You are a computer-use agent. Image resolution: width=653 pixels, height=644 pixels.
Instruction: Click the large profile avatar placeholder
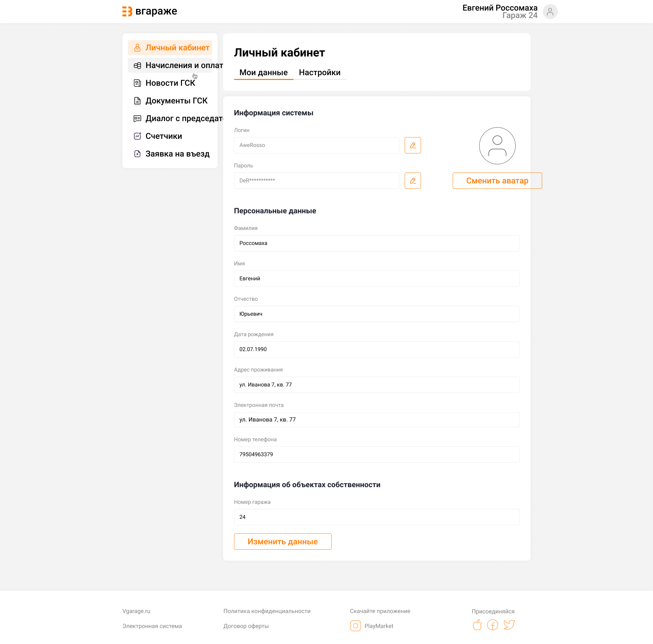point(497,146)
